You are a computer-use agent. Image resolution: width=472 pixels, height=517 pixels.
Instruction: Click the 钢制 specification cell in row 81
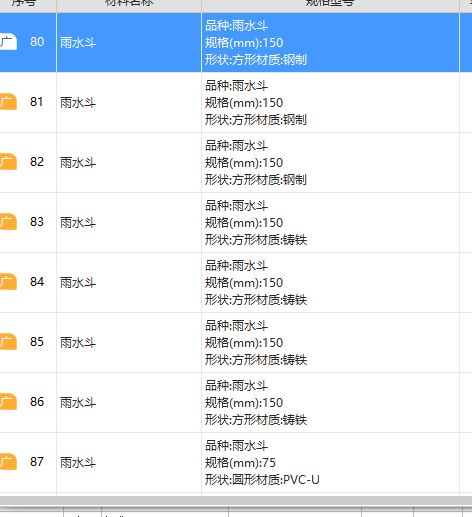click(330, 103)
